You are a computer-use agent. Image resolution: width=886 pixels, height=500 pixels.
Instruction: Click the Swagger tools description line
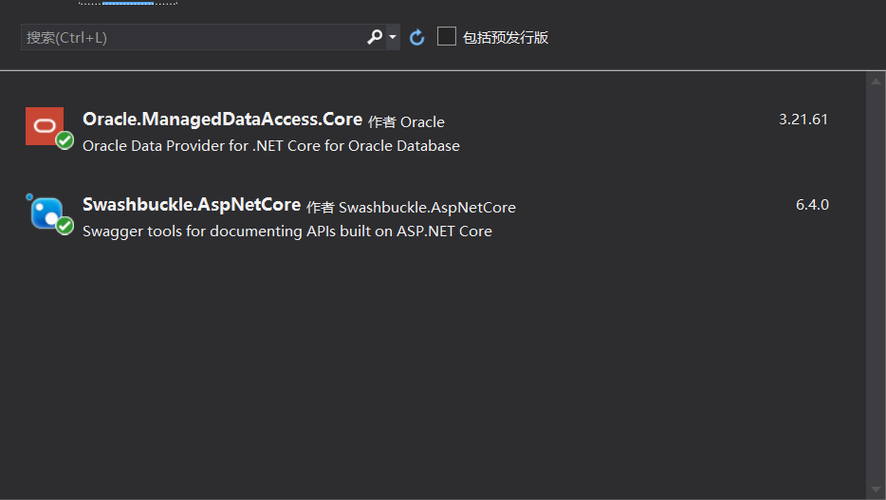287,232
